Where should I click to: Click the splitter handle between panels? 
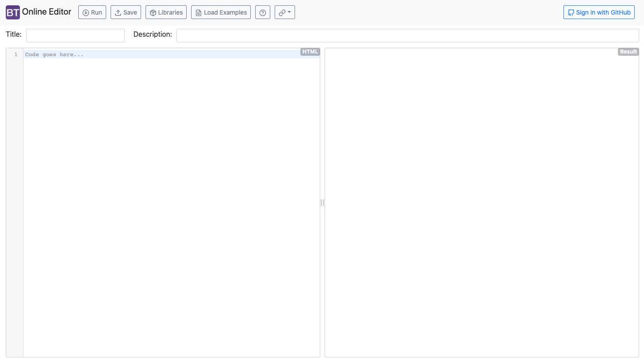(x=322, y=203)
